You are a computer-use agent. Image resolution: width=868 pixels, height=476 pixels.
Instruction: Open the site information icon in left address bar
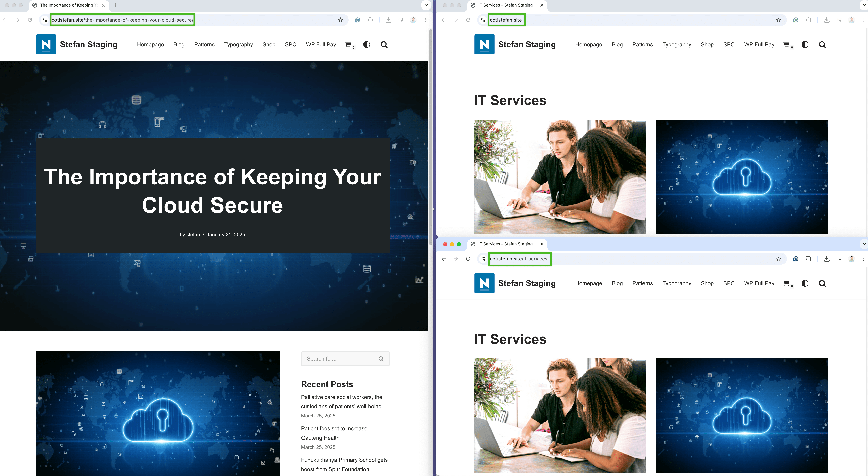pyautogui.click(x=44, y=20)
